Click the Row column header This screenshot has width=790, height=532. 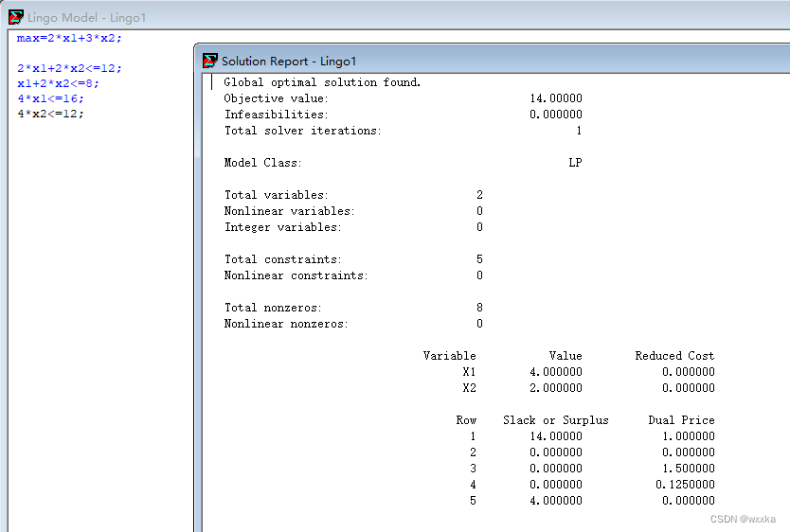(466, 420)
